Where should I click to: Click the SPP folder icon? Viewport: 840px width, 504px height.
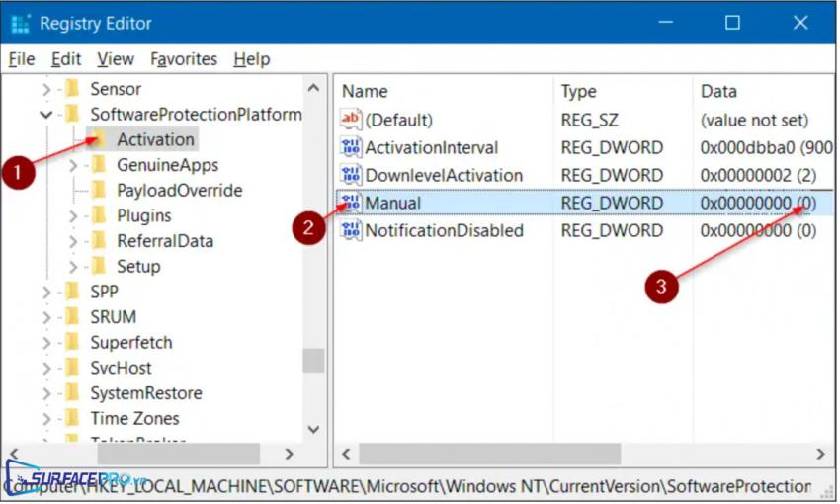click(x=72, y=291)
